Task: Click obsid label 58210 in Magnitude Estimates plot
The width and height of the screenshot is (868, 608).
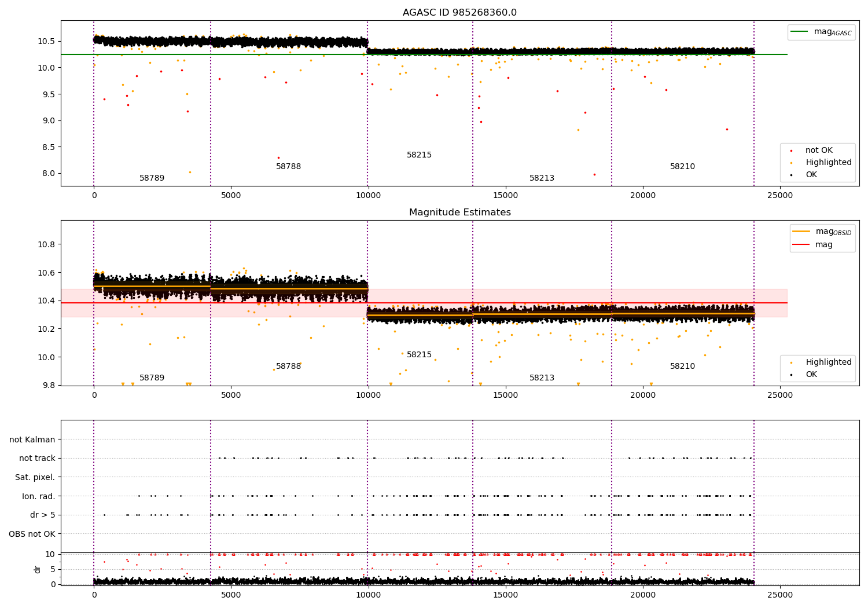Action: click(x=683, y=367)
